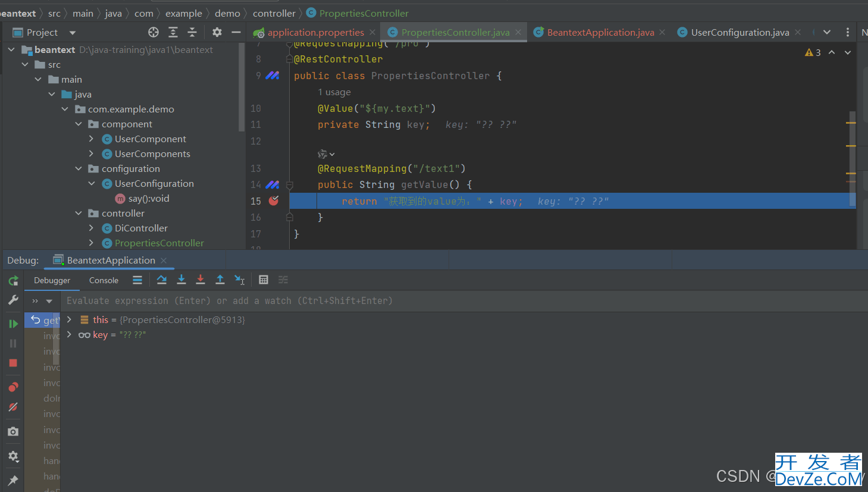Screen dimensions: 868x492
Task: Click the Evaluate expression input field
Action: pos(464,301)
